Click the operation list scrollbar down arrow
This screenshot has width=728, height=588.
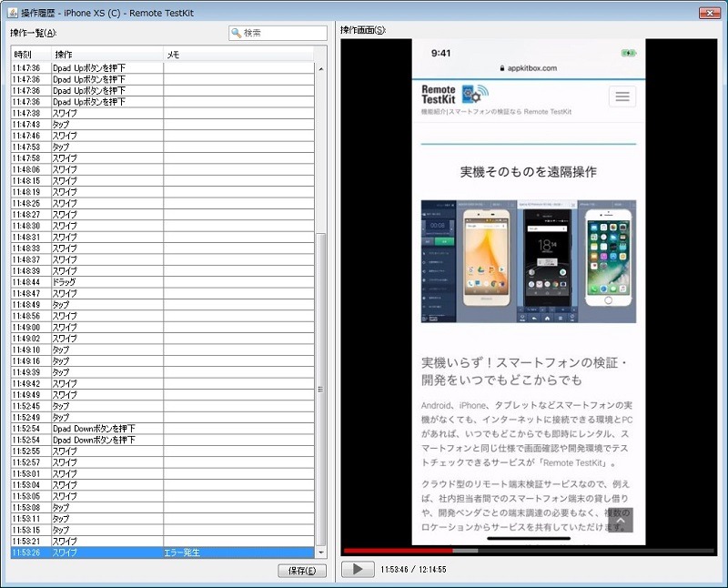[321, 553]
